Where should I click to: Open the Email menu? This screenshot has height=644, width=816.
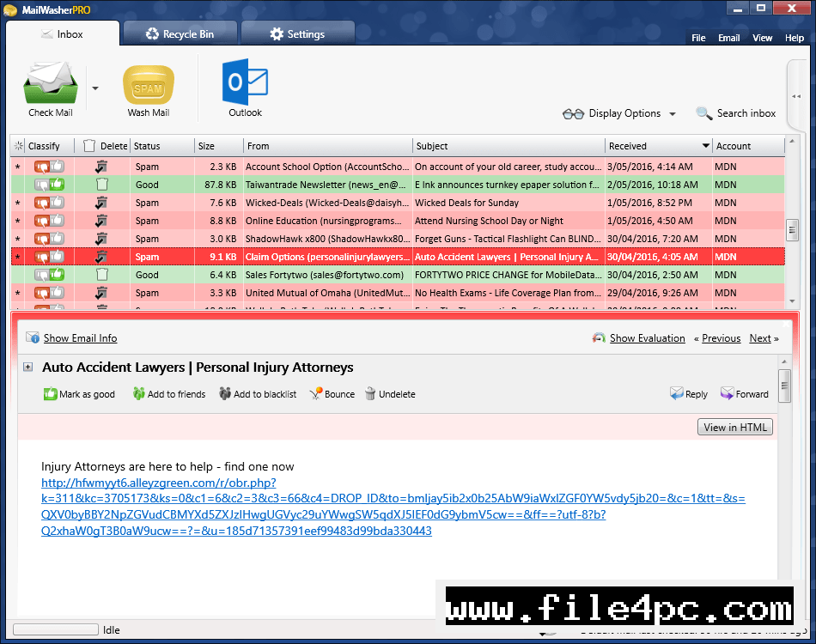pyautogui.click(x=728, y=38)
